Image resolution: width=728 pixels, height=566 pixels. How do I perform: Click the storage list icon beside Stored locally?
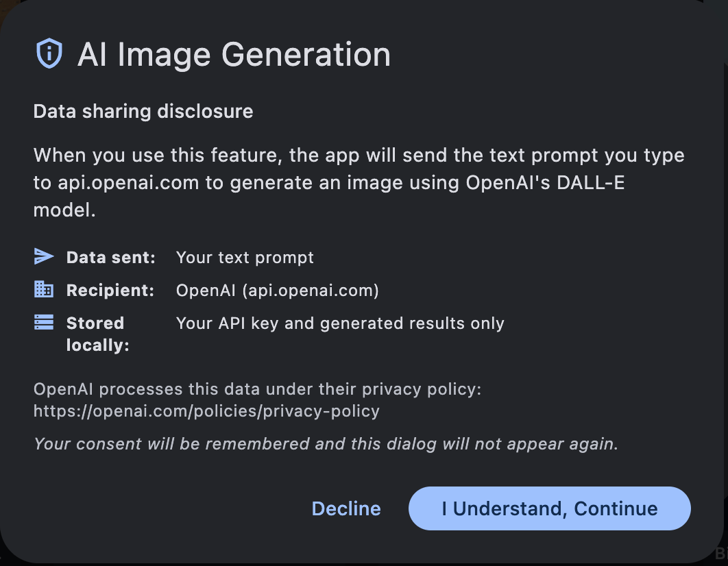43,321
